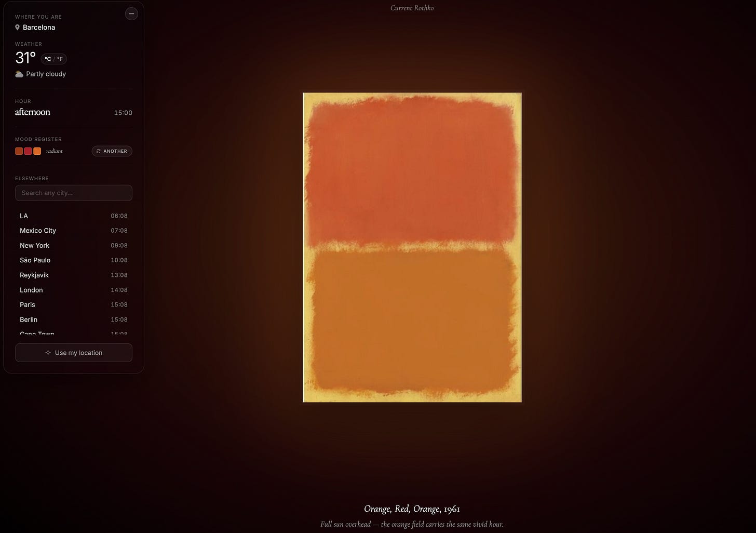The width and height of the screenshot is (756, 533).
Task: Focus the Search any city field
Action: (x=74, y=193)
